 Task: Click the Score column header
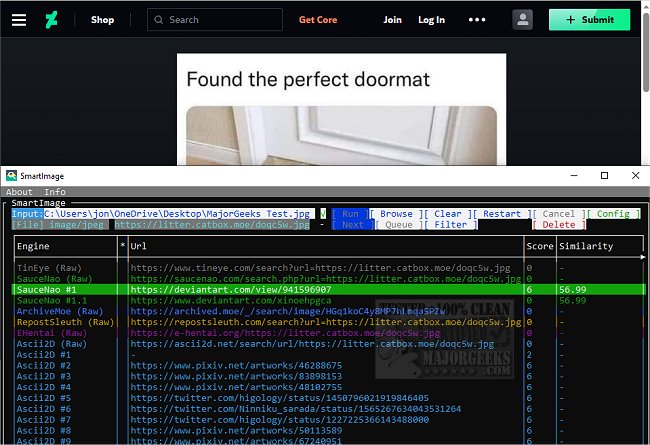(x=540, y=246)
